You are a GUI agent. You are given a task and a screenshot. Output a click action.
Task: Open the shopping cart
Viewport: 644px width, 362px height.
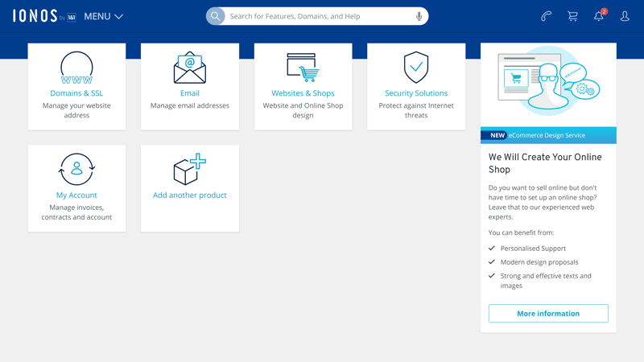pos(572,16)
